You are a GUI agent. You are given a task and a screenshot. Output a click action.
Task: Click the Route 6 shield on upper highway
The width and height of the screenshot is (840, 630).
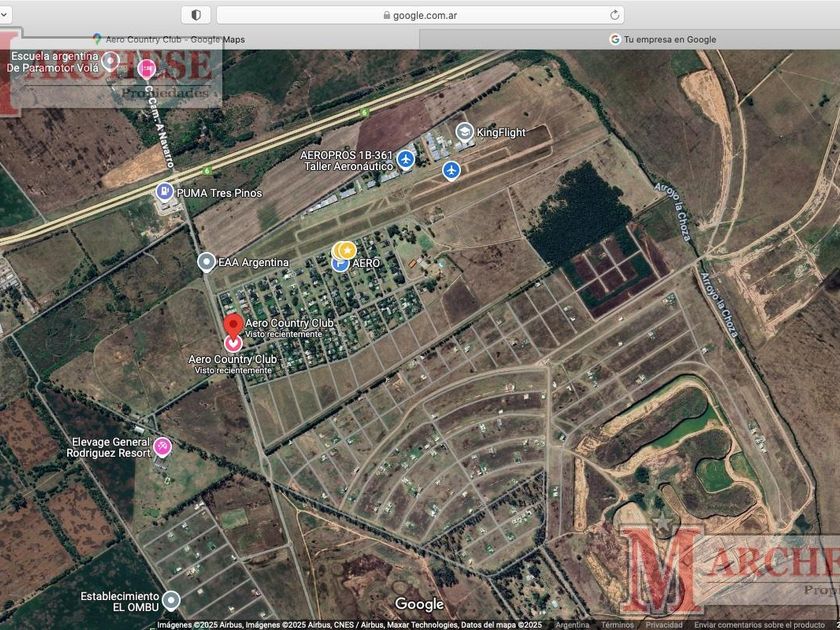click(x=364, y=112)
